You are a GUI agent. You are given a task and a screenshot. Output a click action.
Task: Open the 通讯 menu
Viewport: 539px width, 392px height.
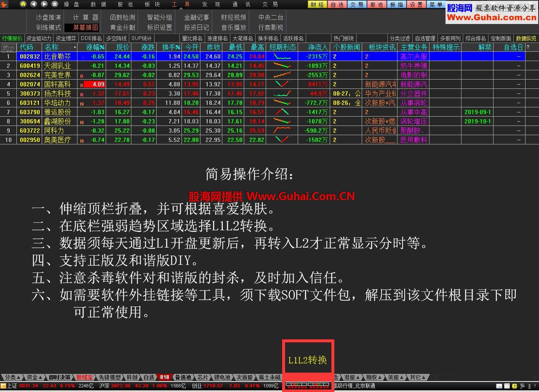(x=241, y=4)
